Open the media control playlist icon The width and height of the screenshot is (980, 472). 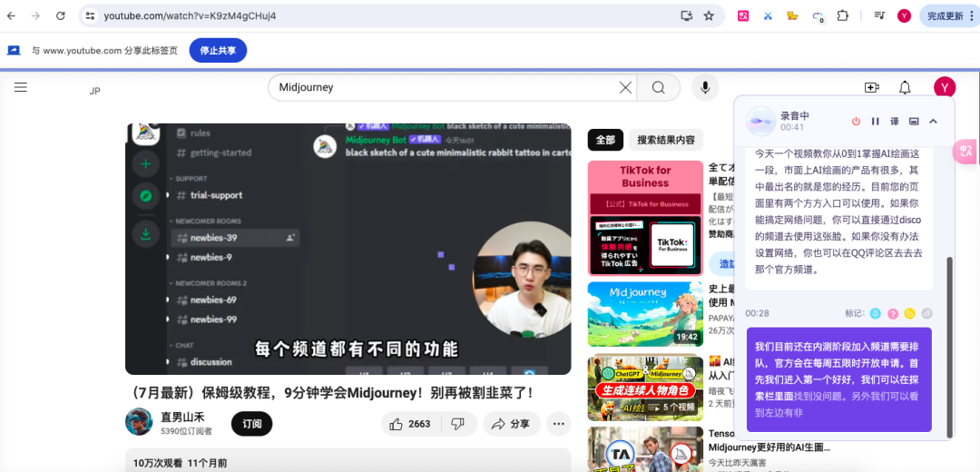(879, 16)
